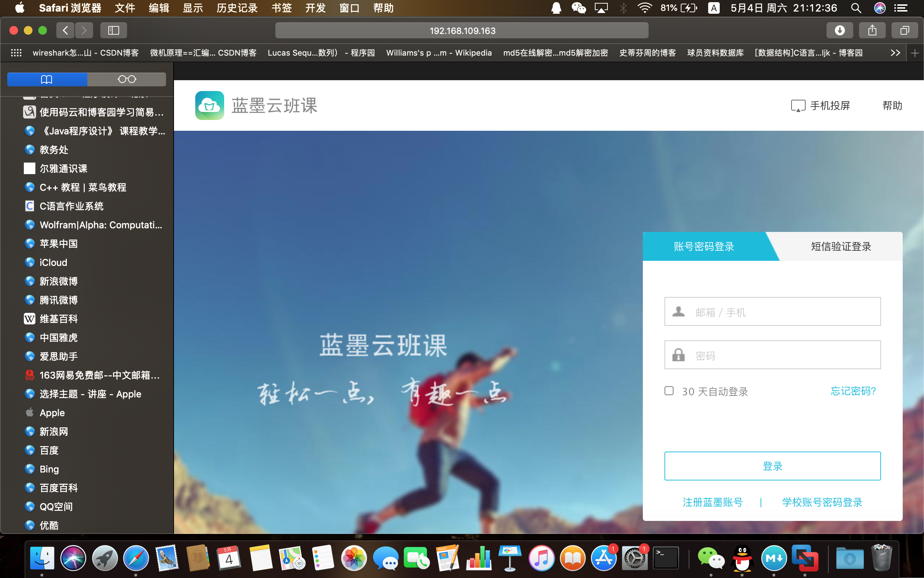Switch to 账号密码登录 tab
This screenshot has height=578, width=924.
704,247
